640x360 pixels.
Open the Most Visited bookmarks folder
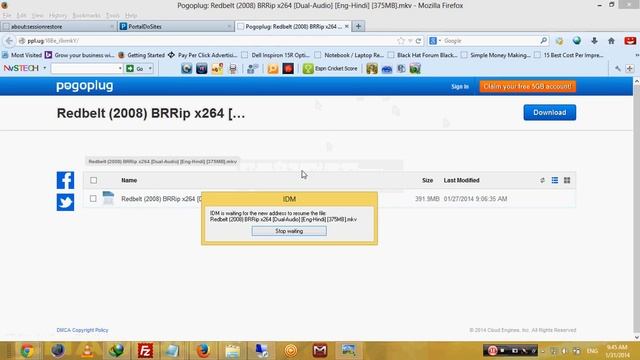[x=22, y=55]
